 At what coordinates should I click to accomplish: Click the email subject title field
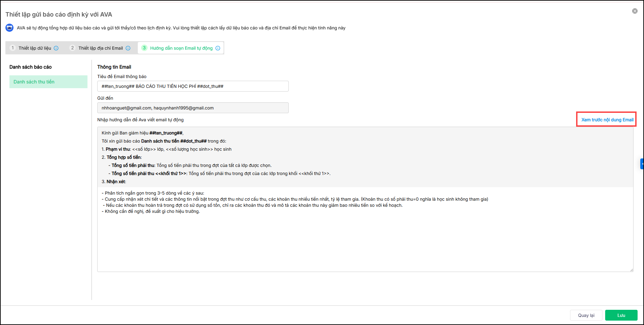193,86
